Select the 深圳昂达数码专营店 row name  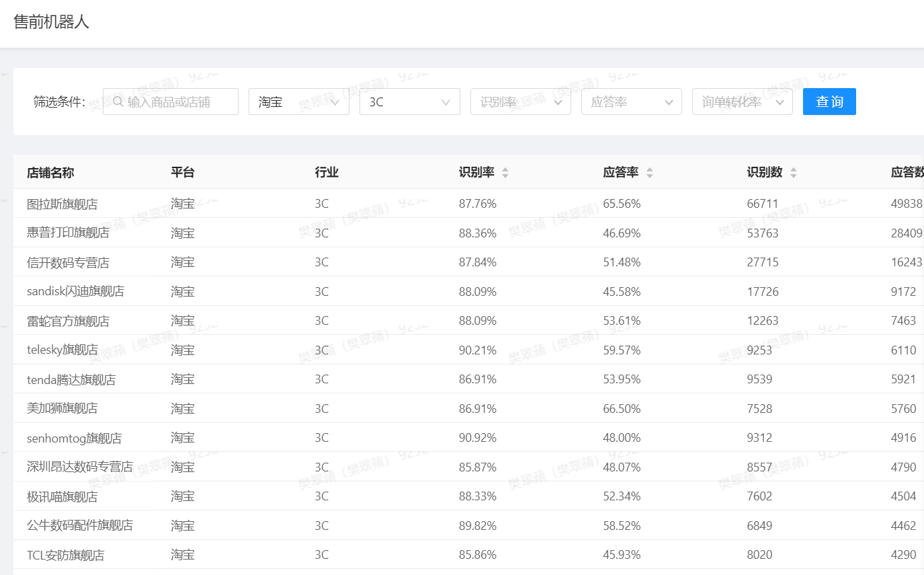pyautogui.click(x=80, y=467)
